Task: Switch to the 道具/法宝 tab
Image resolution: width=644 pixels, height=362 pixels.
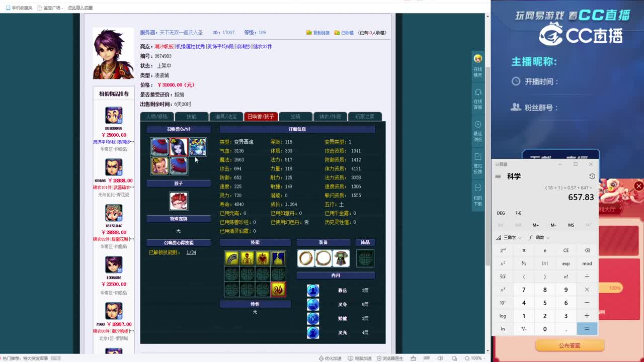Action: [x=226, y=117]
